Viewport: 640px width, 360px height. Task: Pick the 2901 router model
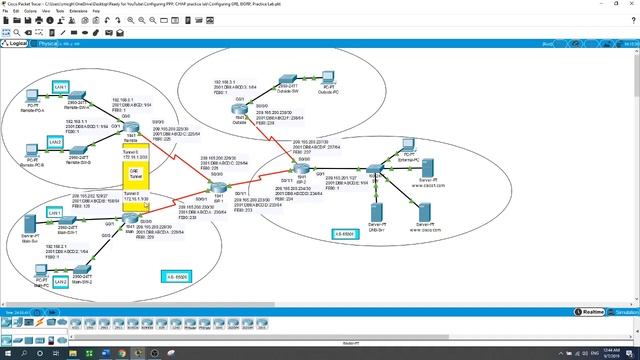pos(104,324)
